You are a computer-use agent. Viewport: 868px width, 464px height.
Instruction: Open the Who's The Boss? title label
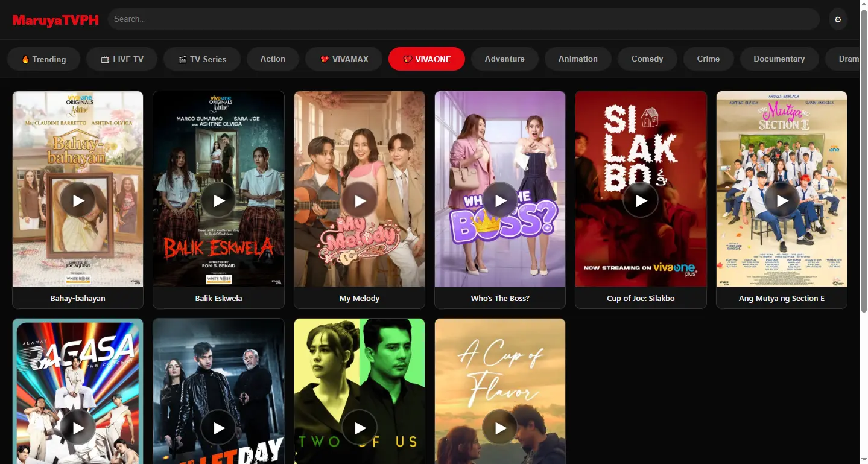500,298
